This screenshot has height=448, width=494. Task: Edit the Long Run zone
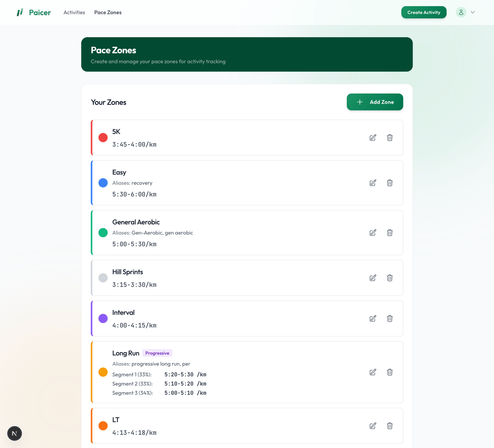click(373, 372)
